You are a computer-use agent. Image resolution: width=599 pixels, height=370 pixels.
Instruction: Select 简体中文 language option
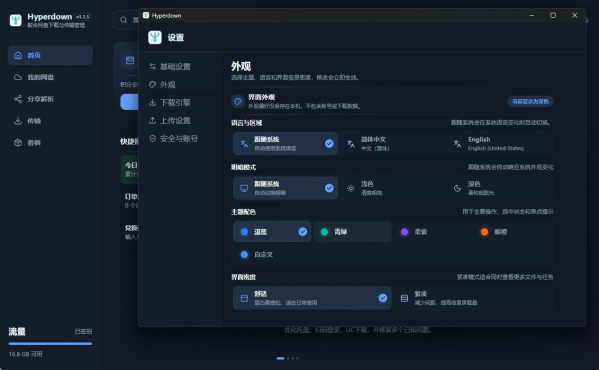[x=392, y=144]
